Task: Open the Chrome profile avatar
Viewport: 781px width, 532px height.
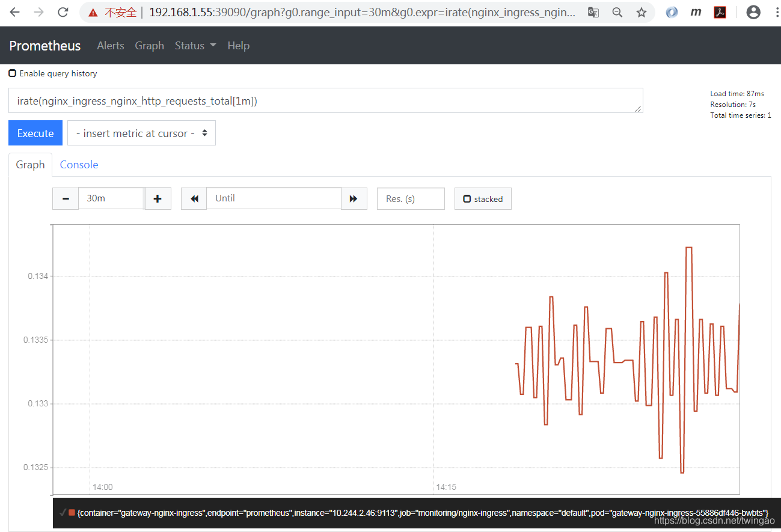Action: click(753, 12)
